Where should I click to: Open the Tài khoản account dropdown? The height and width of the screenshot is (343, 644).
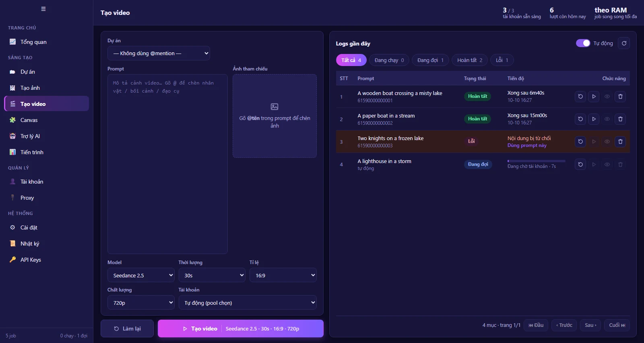pyautogui.click(x=248, y=303)
